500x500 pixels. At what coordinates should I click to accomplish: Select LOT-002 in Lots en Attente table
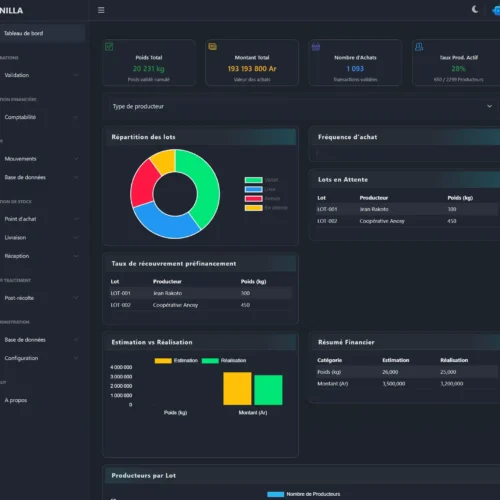[x=327, y=221]
